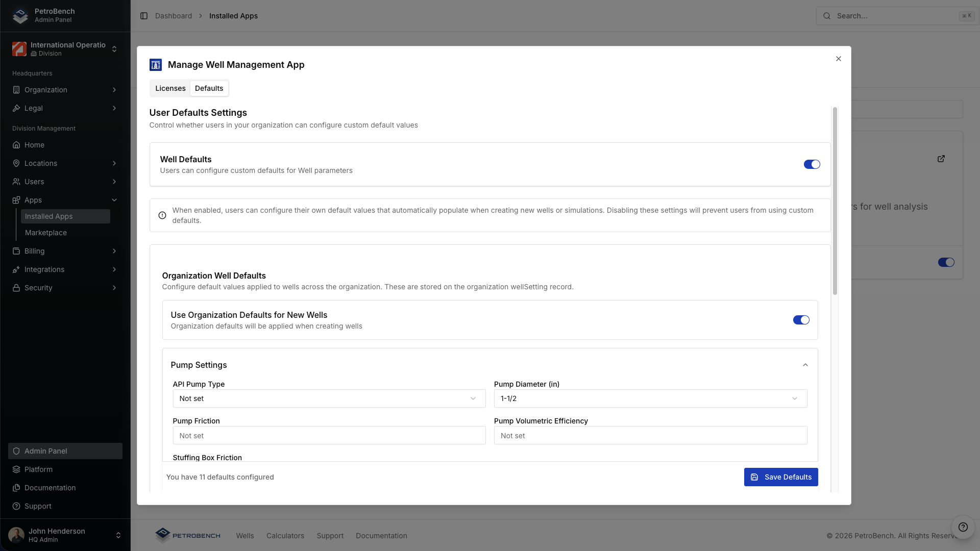This screenshot has width=980, height=551.
Task: Open the help question mark icon
Action: 963,527
